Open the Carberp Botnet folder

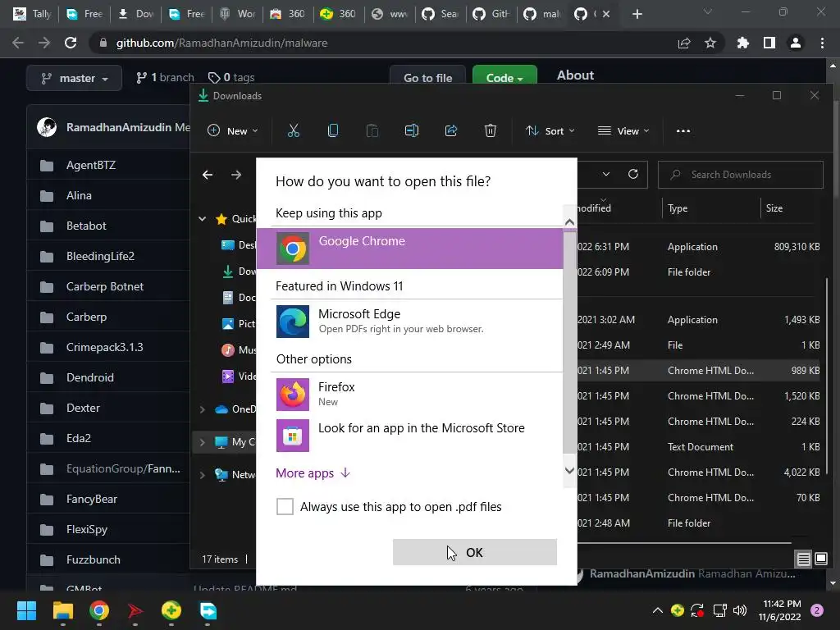(104, 286)
